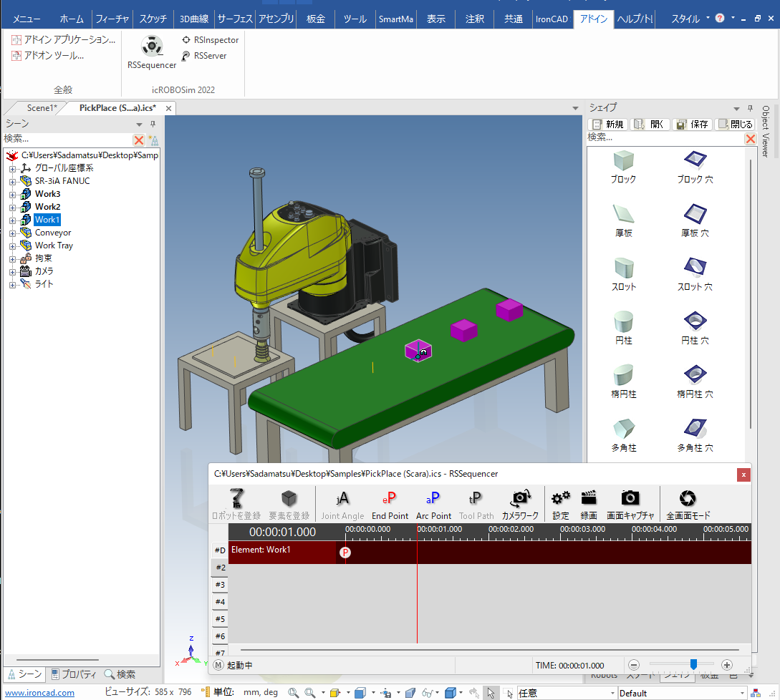Adjust the timeline zoom slider handle
This screenshot has width=780, height=700.
(693, 664)
